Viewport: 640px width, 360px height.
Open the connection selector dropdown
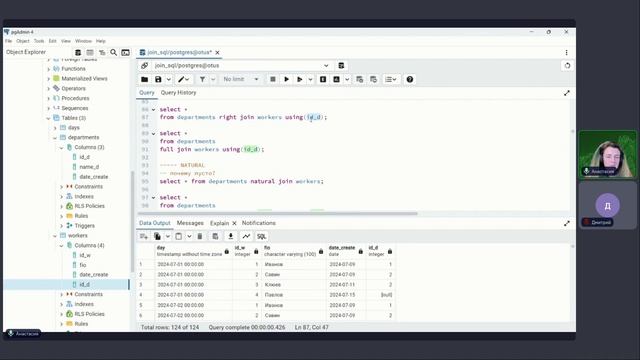[326, 65]
